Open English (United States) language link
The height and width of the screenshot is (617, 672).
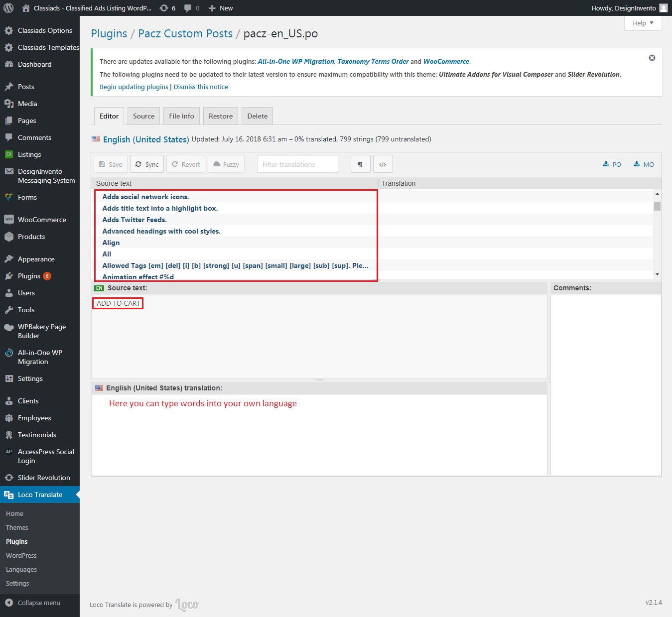146,139
